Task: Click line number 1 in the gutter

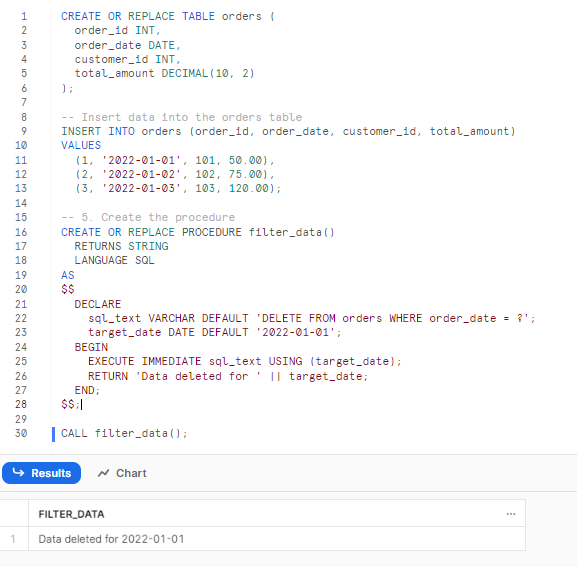Action: (24, 16)
